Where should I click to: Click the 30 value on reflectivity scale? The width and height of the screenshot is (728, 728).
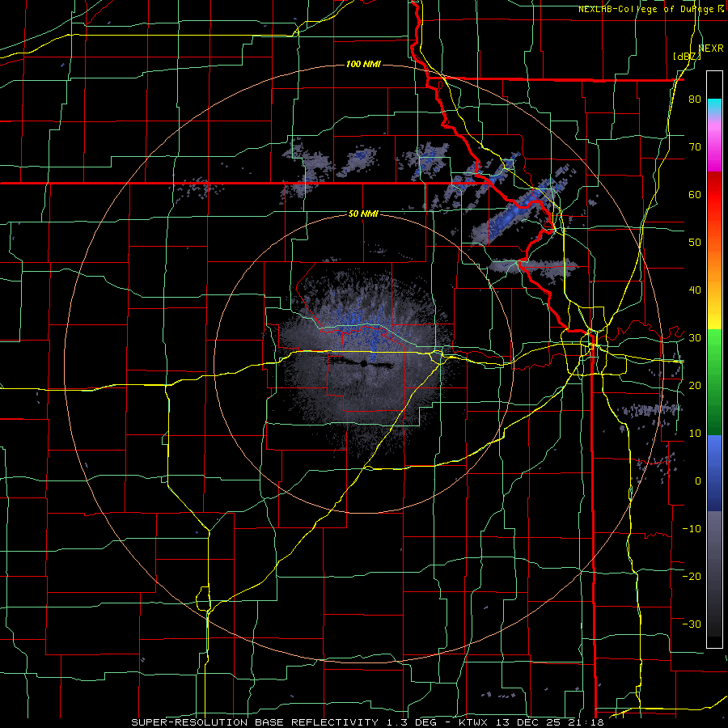click(695, 338)
